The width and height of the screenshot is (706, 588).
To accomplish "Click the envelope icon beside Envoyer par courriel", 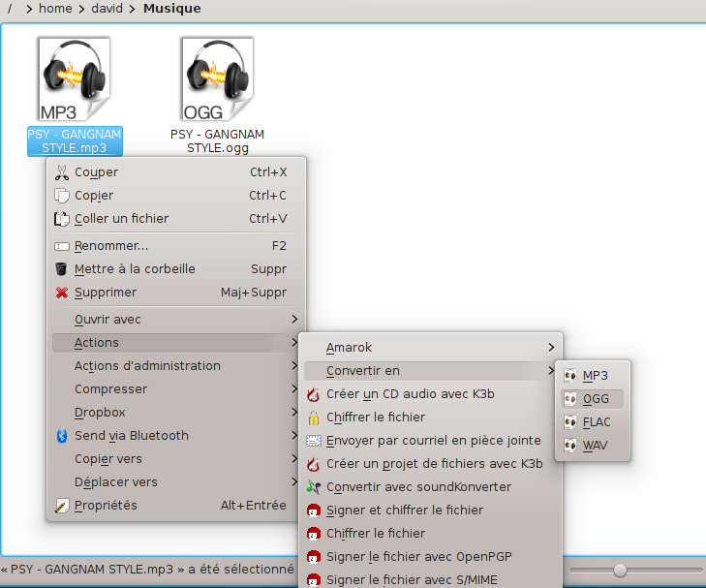I will point(314,441).
